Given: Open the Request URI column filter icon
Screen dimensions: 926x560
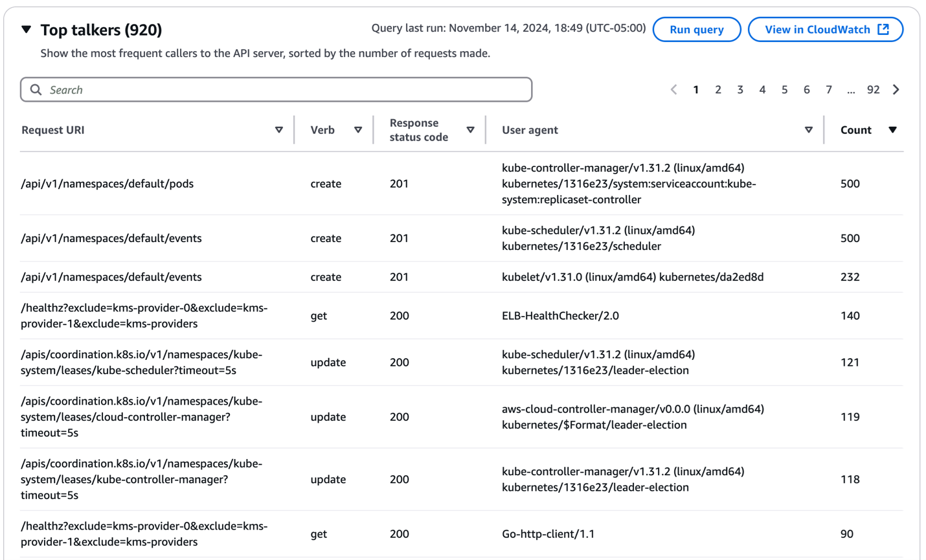Looking at the screenshot, I should (x=279, y=129).
